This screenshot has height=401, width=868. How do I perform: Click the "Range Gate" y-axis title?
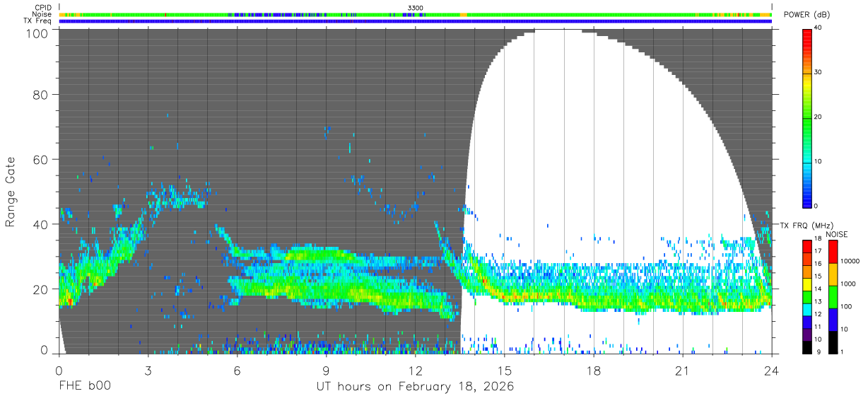pos(11,192)
